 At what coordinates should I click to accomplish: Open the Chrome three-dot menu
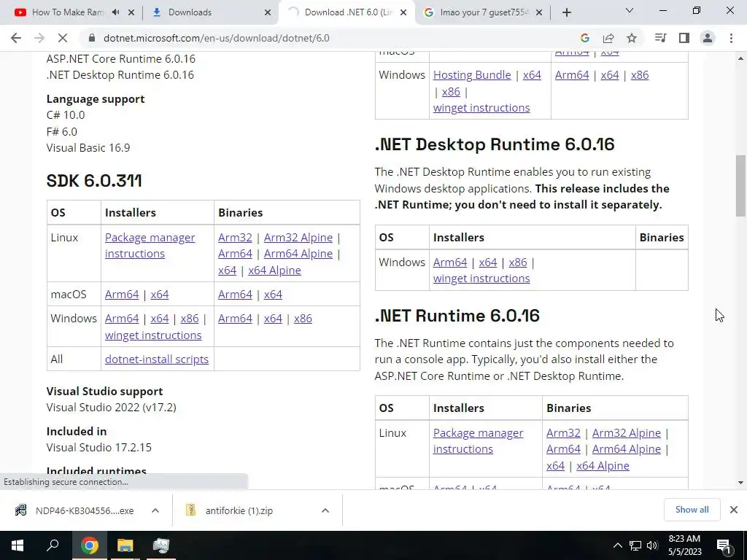pyautogui.click(x=731, y=38)
